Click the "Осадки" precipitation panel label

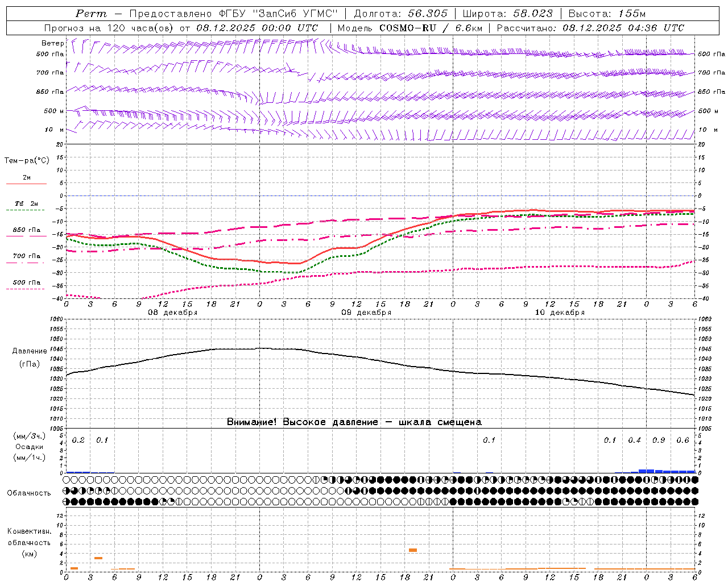[30, 447]
